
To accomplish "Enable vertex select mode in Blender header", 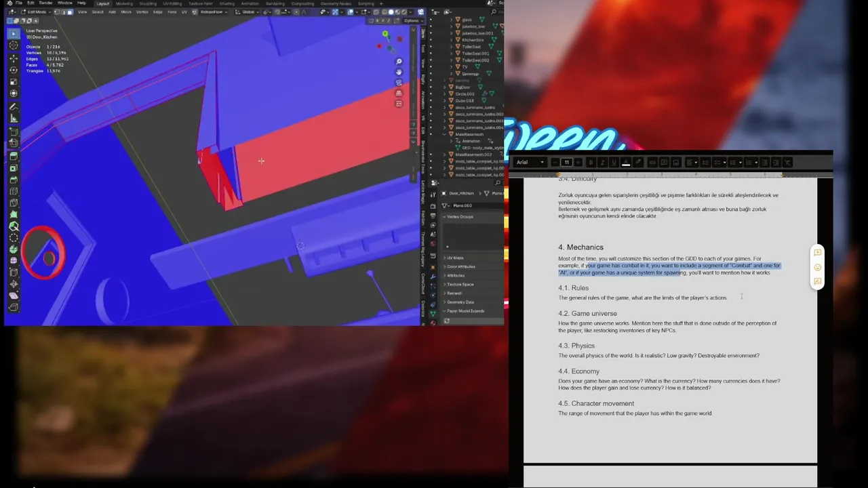I will click(x=56, y=12).
